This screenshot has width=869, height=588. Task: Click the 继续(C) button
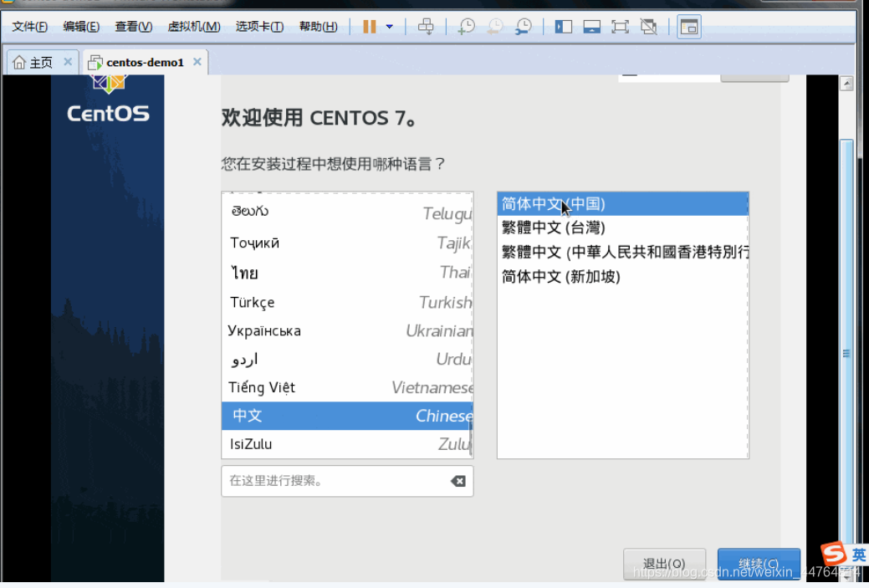click(x=759, y=564)
